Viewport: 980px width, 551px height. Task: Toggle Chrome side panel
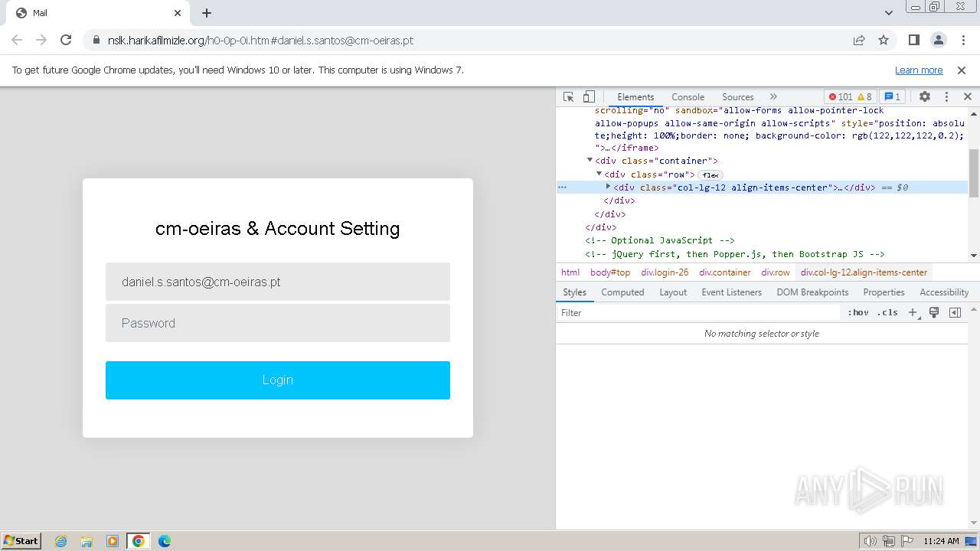913,41
